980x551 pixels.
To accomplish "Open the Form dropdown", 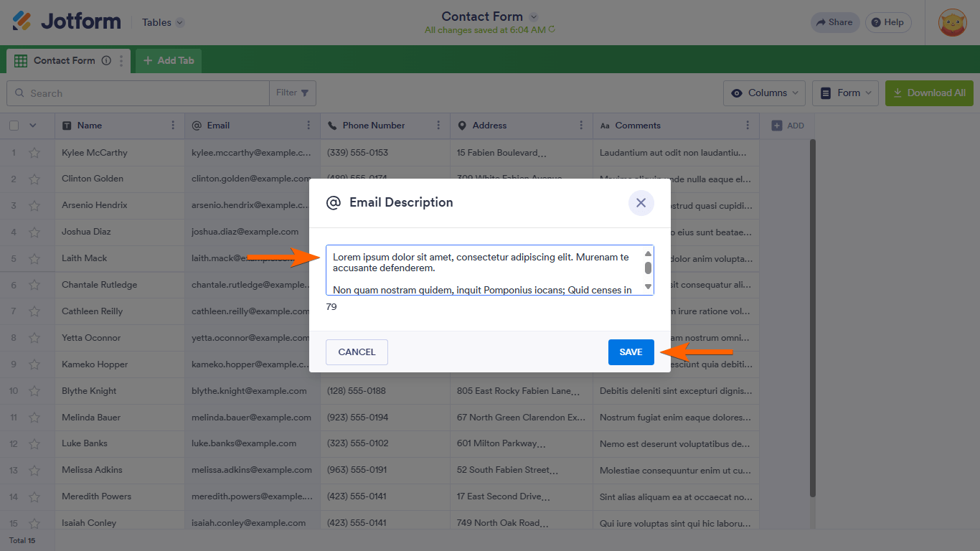I will click(x=847, y=93).
